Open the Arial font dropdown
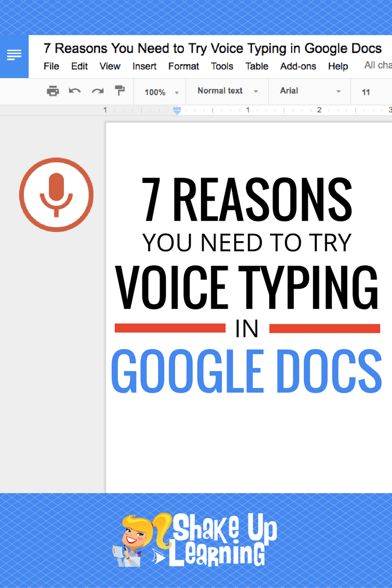The height and width of the screenshot is (588, 392). pyautogui.click(x=310, y=91)
